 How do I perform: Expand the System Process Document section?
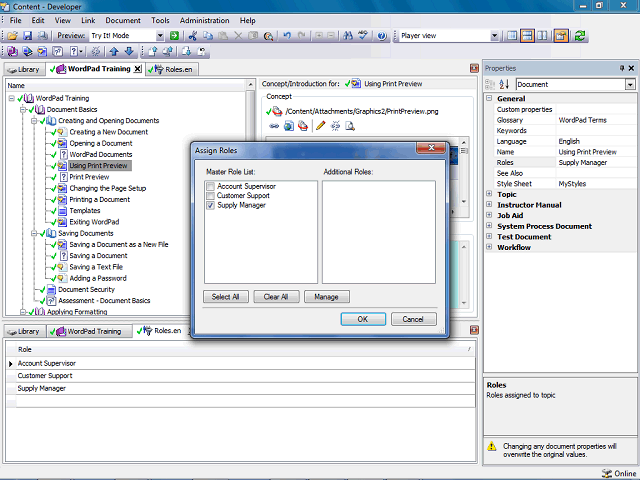(489, 226)
